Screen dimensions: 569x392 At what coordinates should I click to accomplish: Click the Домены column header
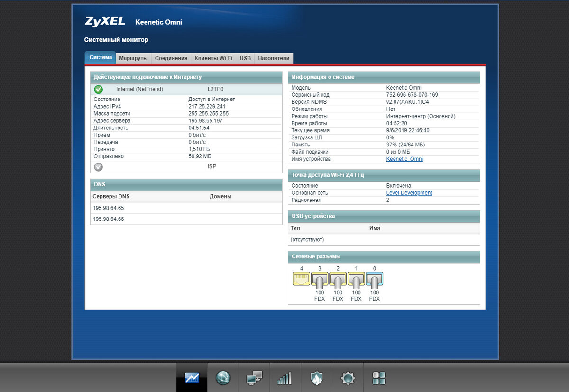pos(220,196)
